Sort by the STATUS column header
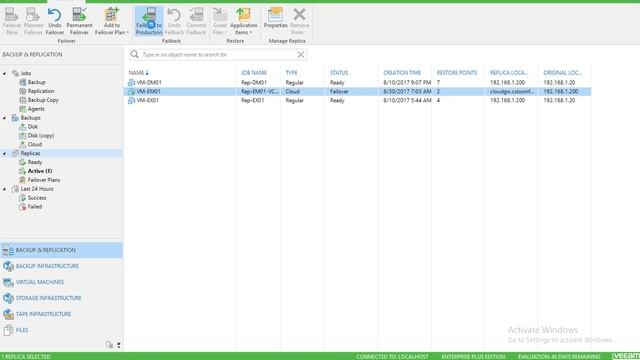640x360 pixels. click(339, 73)
